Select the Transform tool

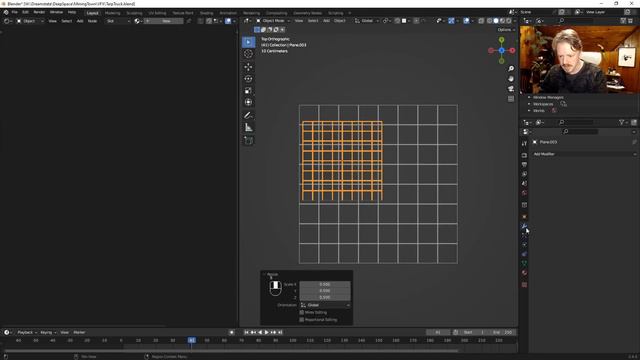248,102
